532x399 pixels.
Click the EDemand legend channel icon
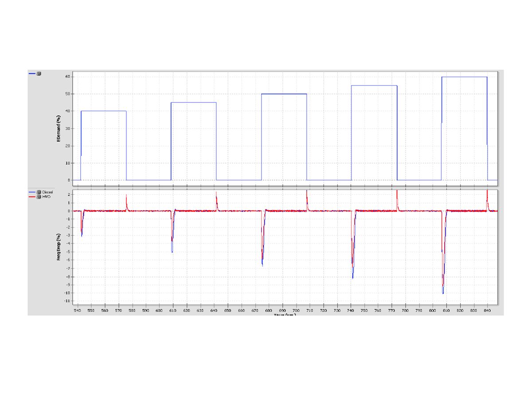[x=39, y=74]
